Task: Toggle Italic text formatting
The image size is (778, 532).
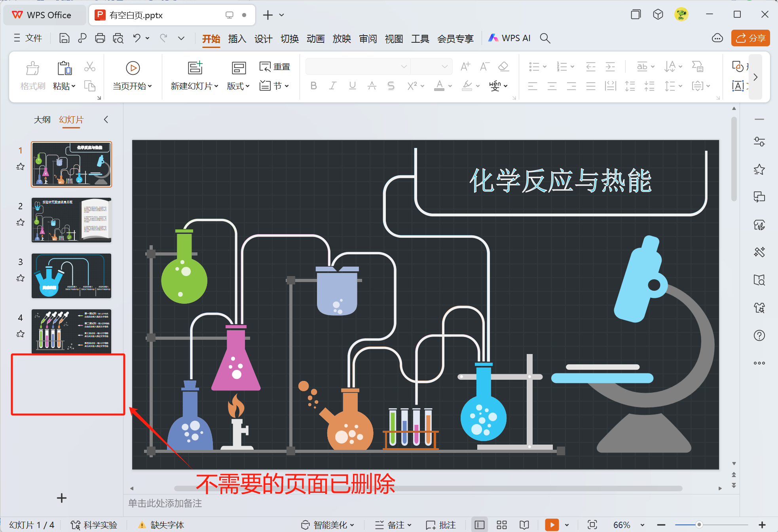Action: pos(333,86)
